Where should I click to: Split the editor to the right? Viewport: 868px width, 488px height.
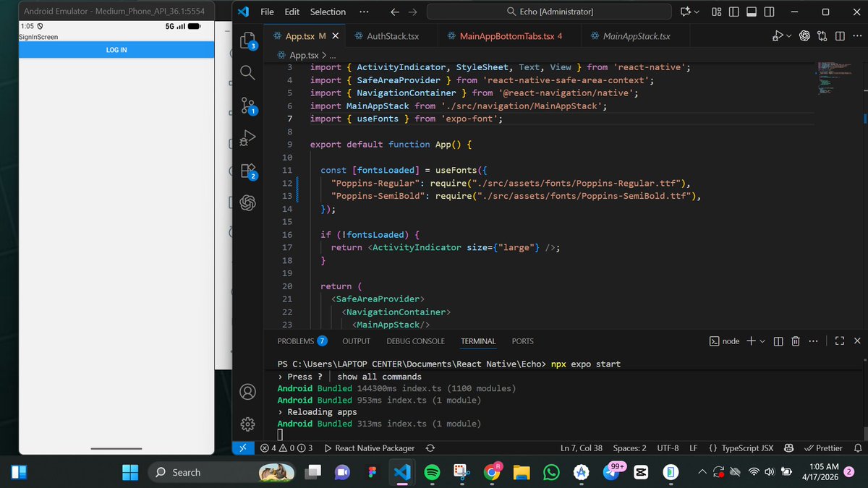[839, 35]
